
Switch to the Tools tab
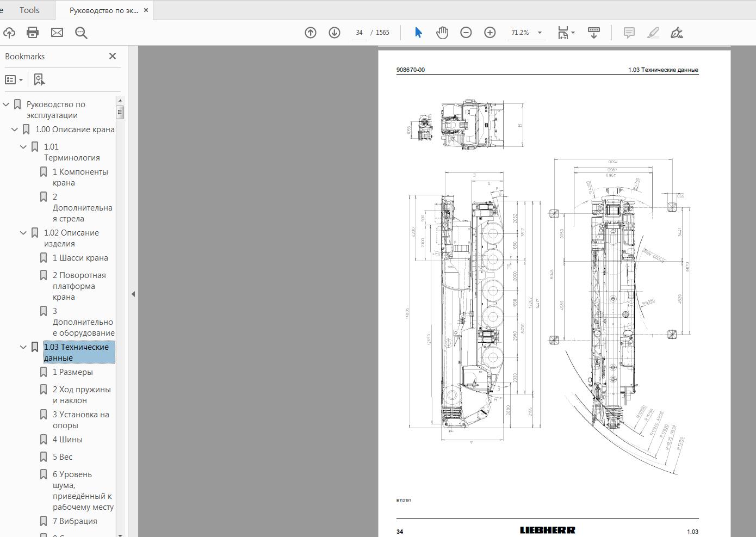click(x=29, y=10)
